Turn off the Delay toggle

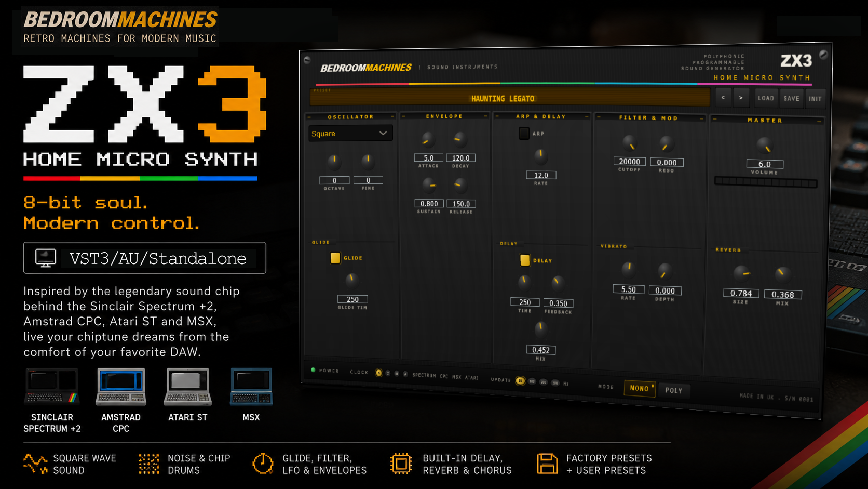coord(525,260)
